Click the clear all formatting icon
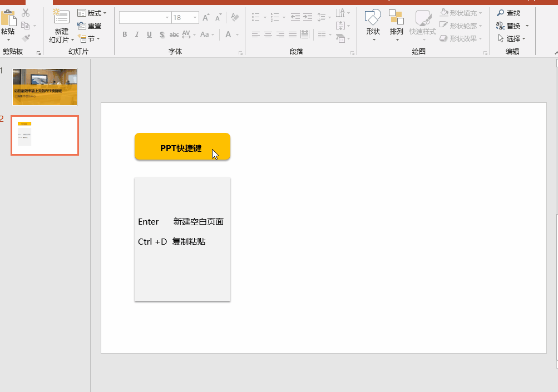This screenshot has height=392, width=558. click(235, 17)
